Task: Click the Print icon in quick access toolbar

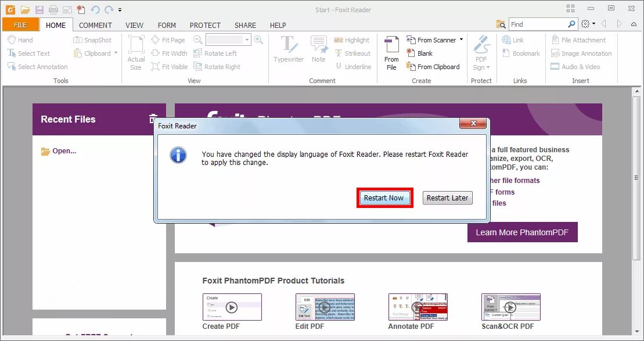Action: click(x=53, y=9)
